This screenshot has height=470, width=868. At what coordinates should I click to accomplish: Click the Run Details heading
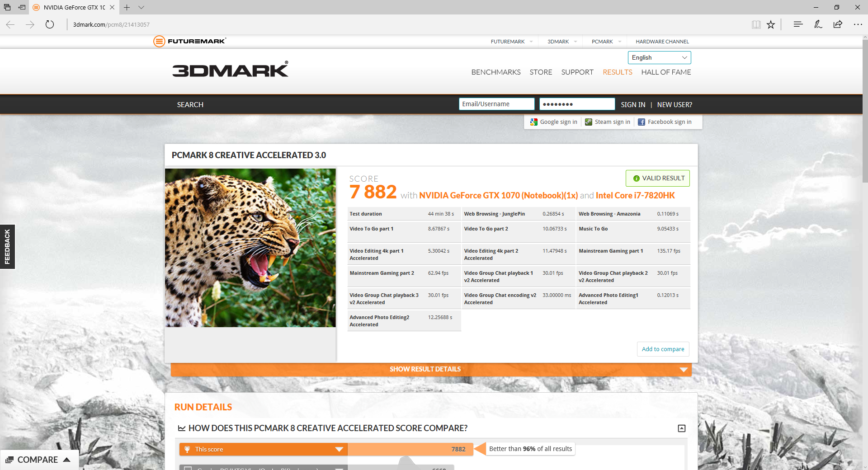[203, 407]
